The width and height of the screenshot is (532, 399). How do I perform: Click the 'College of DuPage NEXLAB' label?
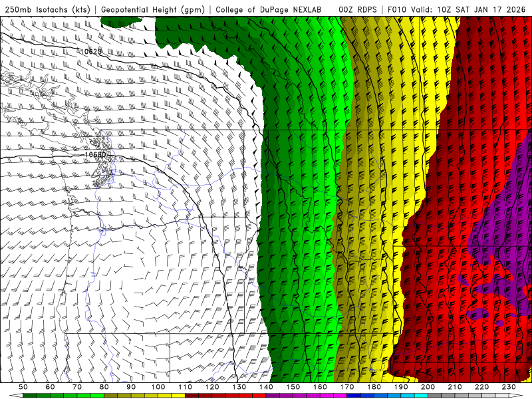tap(268, 10)
